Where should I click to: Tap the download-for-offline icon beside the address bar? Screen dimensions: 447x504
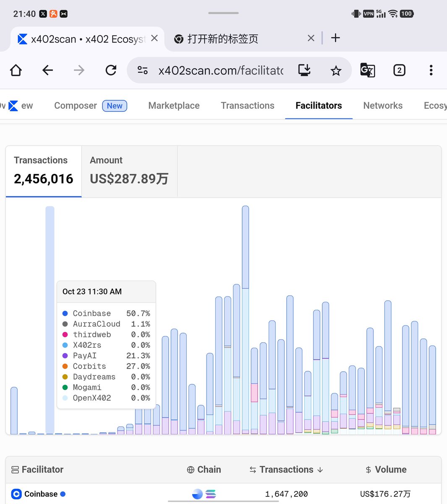coord(304,70)
